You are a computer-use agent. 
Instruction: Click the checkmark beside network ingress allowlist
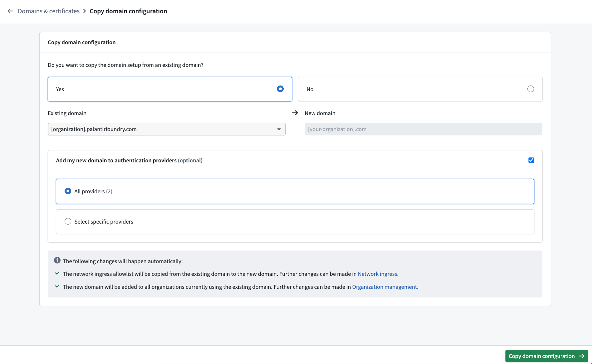click(x=57, y=273)
